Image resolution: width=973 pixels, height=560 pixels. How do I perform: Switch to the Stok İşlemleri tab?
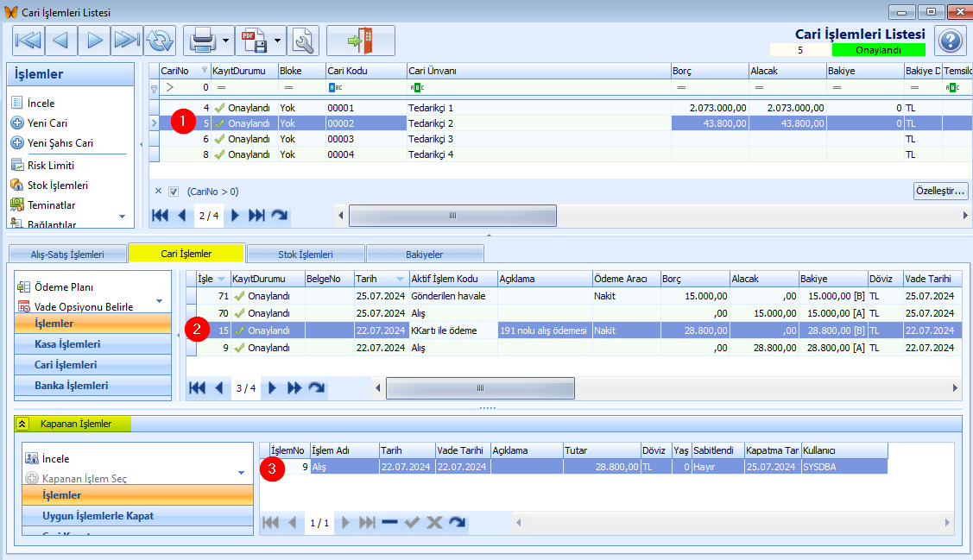coord(306,255)
